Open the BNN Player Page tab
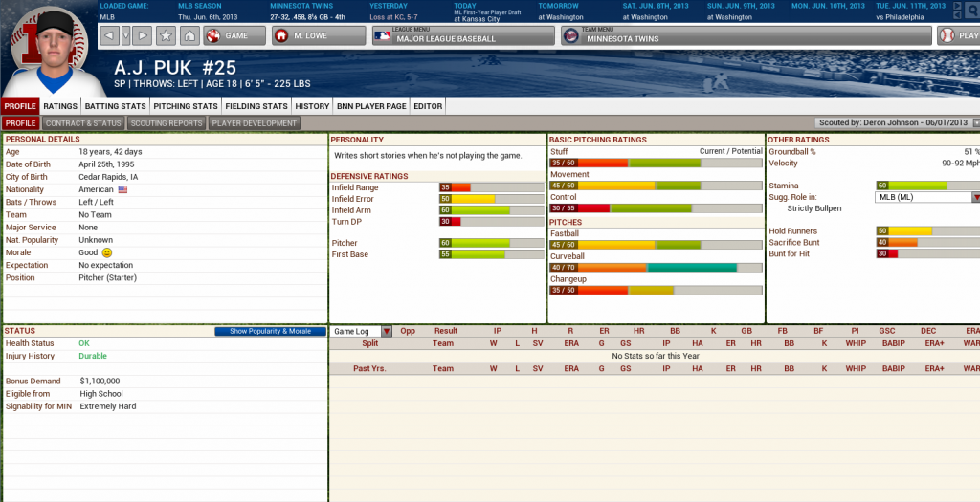 [371, 106]
